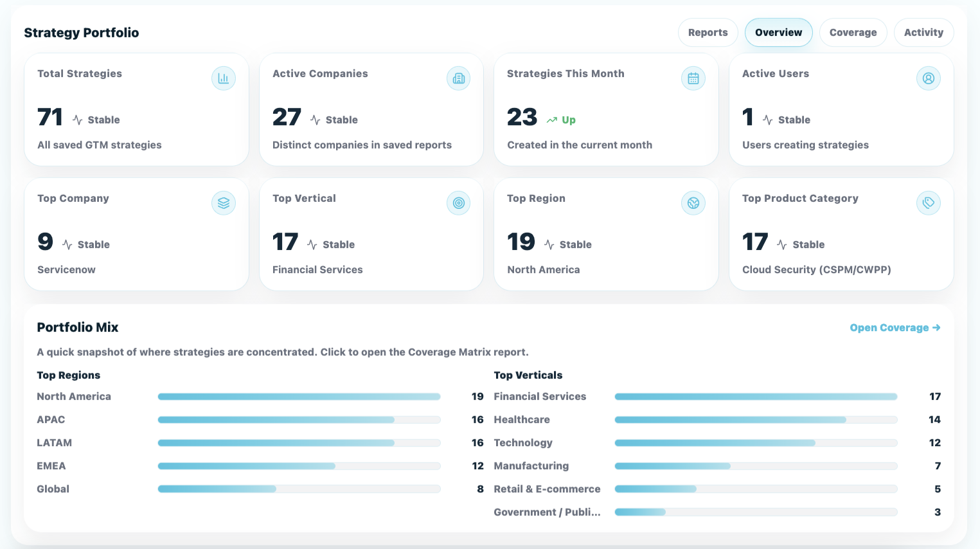This screenshot has height=549, width=980.
Task: Click the APAC region row label
Action: (x=51, y=420)
